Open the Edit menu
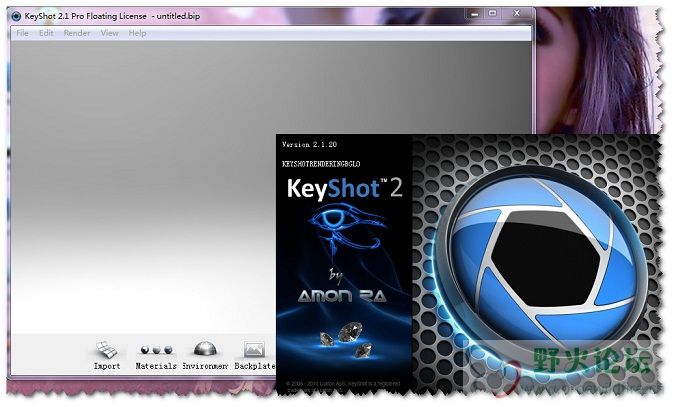 [46, 33]
